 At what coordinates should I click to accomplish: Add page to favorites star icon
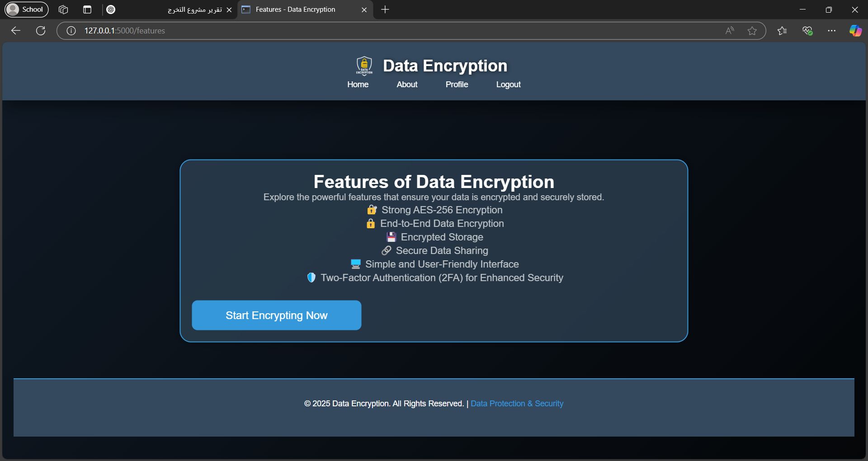[752, 31]
